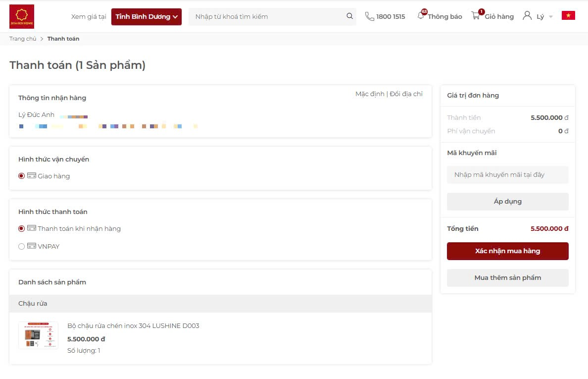Screen dimensions: 588x379
Task: Open notifications via the bell icon
Action: [421, 16]
